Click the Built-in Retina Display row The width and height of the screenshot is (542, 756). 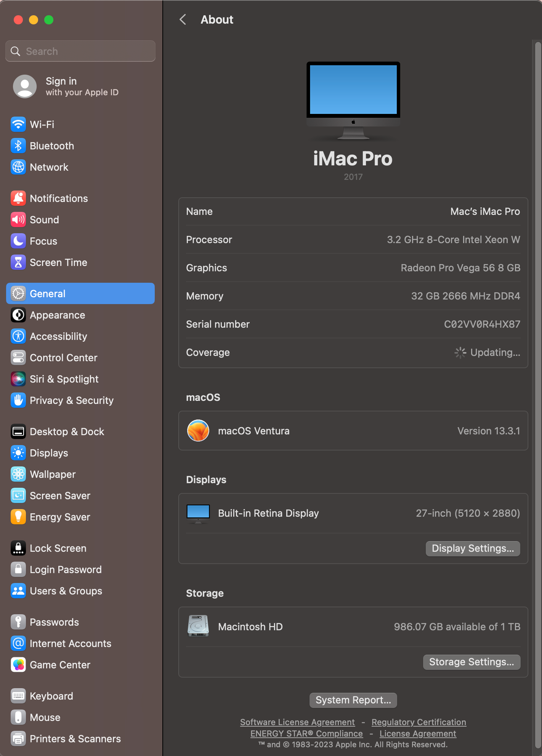click(353, 513)
